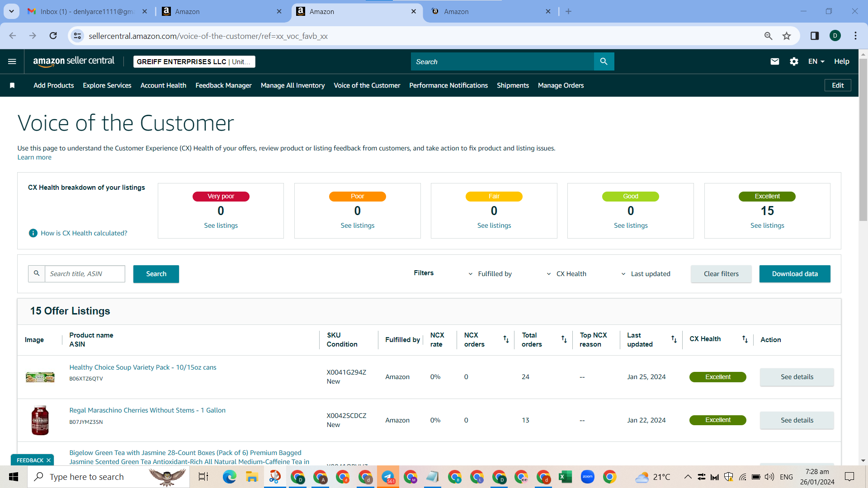
Task: Open Chrome zoom magnifier in address bar
Action: pyautogui.click(x=768, y=36)
